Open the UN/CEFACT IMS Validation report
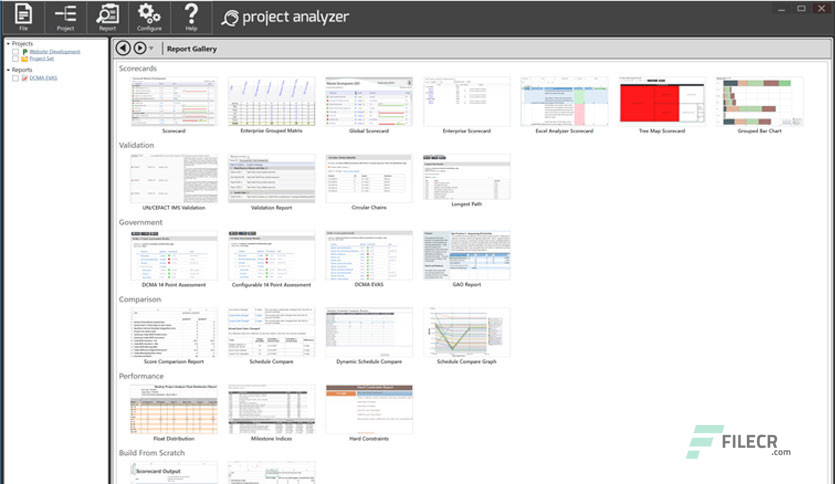 [174, 178]
